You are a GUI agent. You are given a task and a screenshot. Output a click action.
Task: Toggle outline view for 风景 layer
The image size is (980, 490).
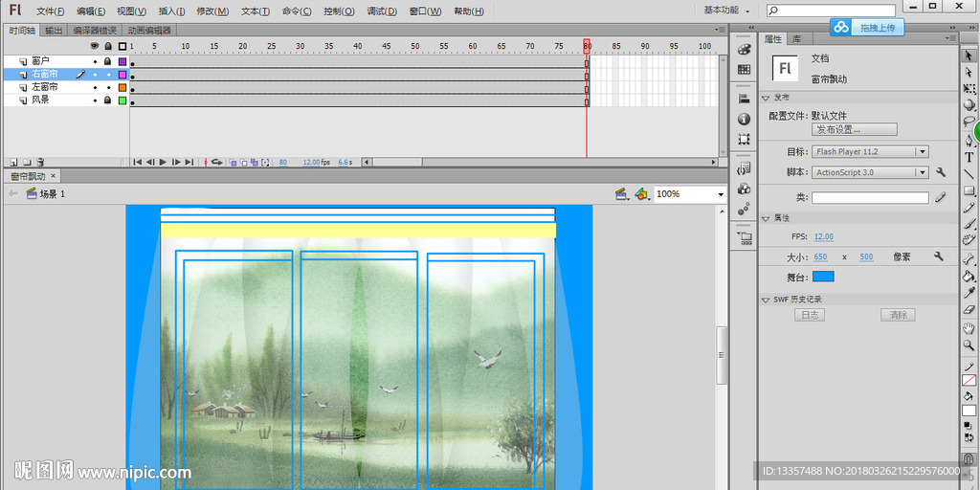(x=122, y=100)
